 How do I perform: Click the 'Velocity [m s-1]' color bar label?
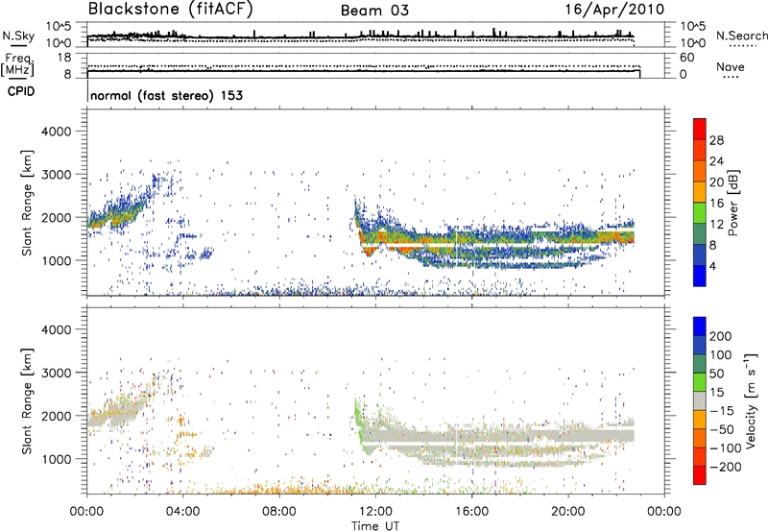[751, 400]
